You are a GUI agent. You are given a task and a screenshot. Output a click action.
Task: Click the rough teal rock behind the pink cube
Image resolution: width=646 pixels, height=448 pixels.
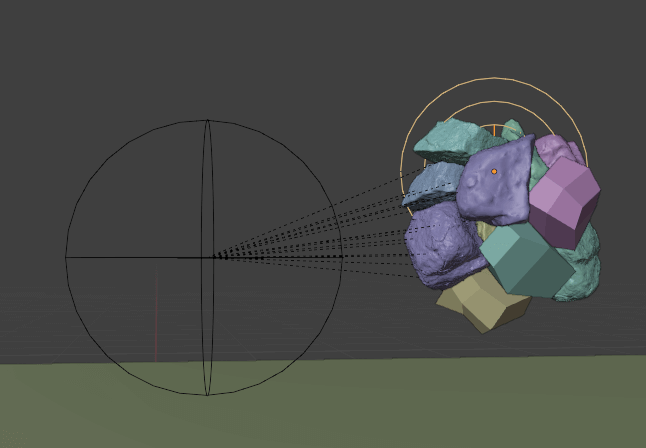[583, 268]
